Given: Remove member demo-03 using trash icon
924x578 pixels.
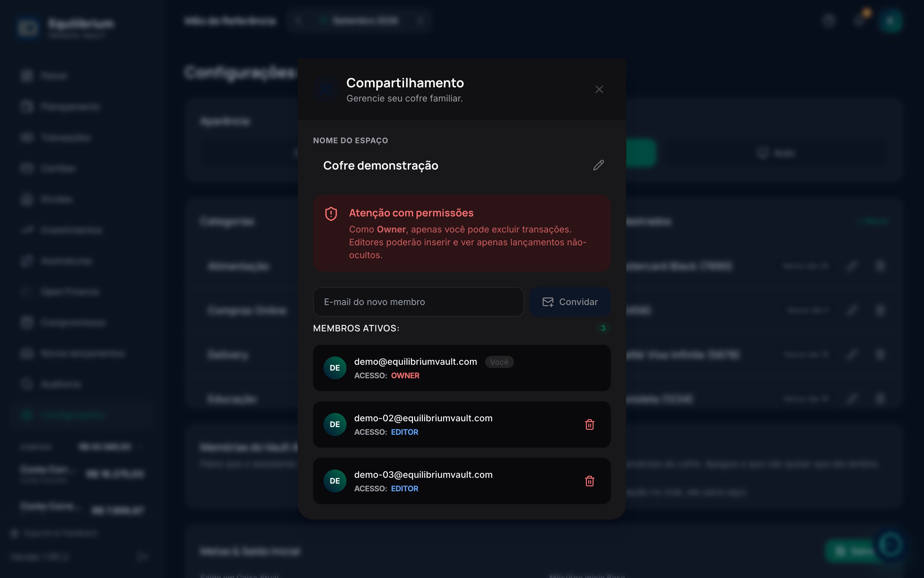Looking at the screenshot, I should (589, 481).
